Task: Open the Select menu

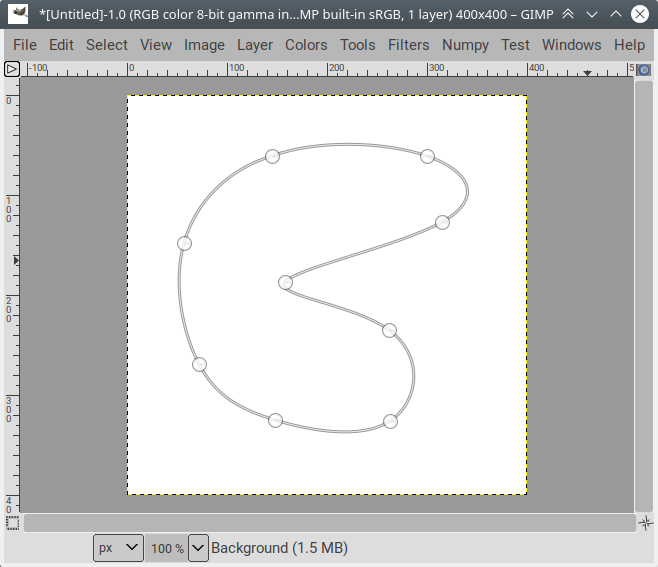Action: (x=107, y=45)
